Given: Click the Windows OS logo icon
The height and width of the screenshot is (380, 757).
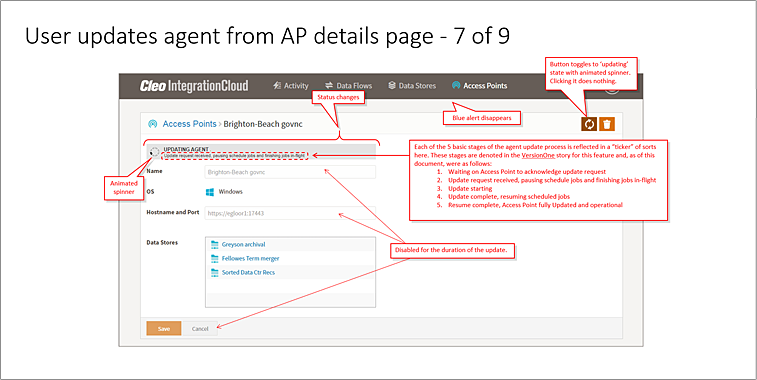Looking at the screenshot, I should [x=210, y=192].
